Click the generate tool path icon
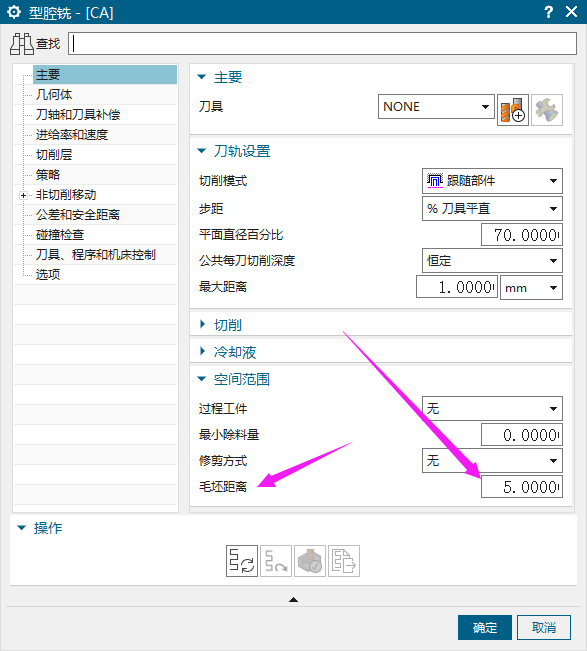The height and width of the screenshot is (651, 587). pos(242,561)
